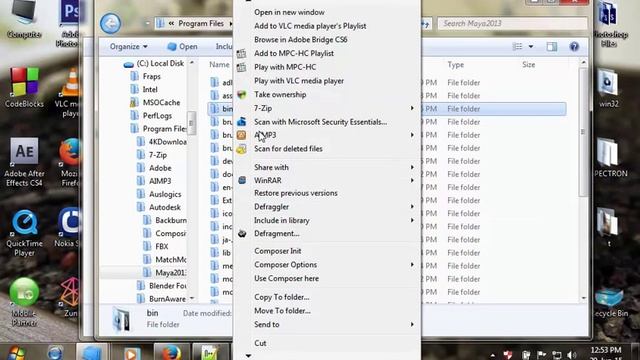Toggle the preview pane icon
640x360 pixels.
(x=552, y=47)
